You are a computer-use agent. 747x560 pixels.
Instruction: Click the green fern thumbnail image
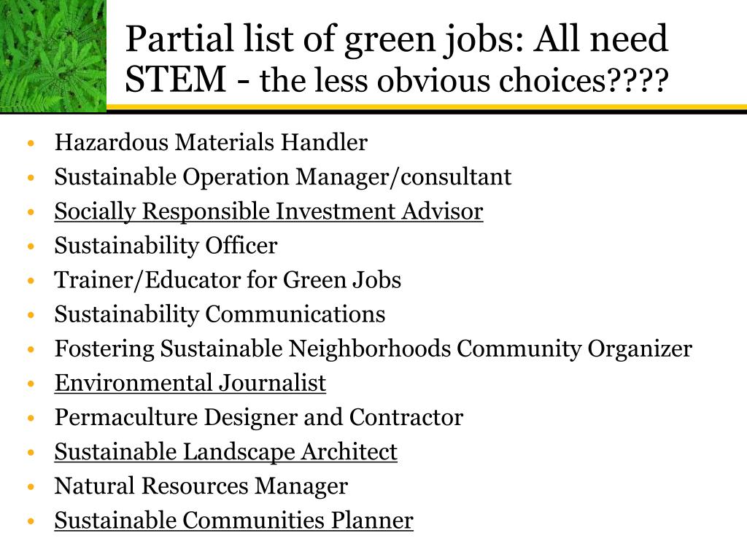click(53, 55)
